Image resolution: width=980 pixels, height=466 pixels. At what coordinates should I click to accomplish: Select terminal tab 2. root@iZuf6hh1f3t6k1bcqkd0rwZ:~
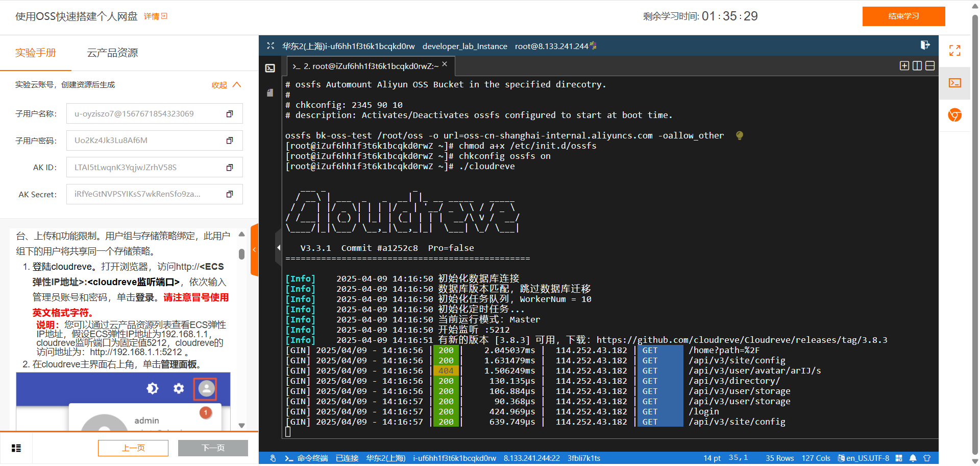370,66
